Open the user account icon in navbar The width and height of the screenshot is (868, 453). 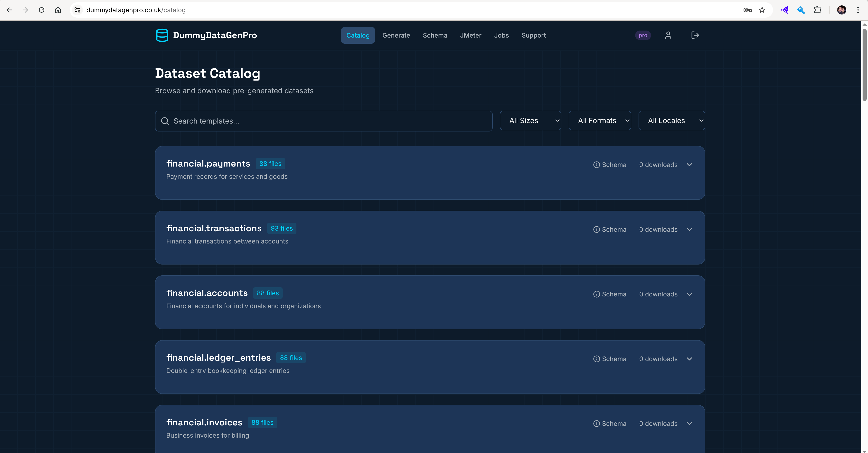click(x=668, y=35)
